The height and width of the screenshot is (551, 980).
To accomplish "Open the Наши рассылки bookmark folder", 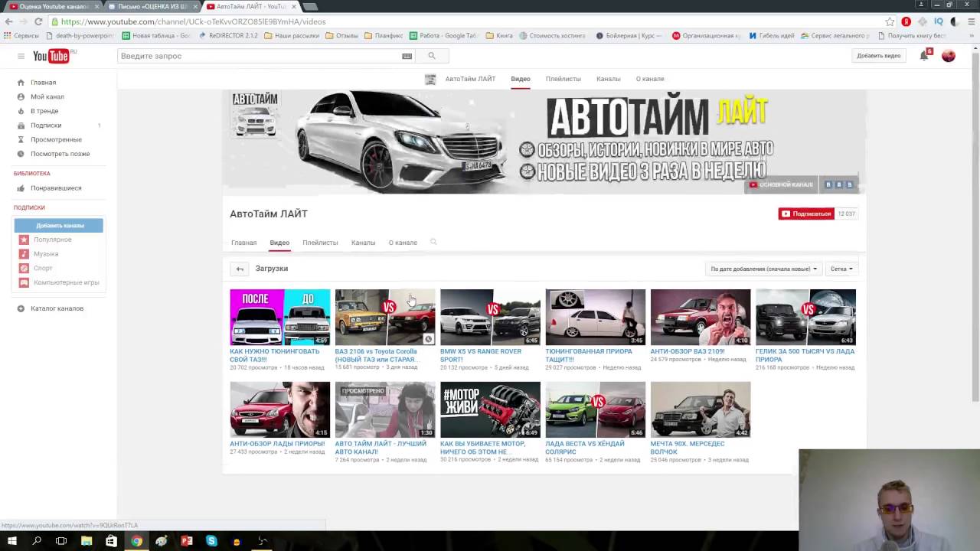I will [291, 35].
